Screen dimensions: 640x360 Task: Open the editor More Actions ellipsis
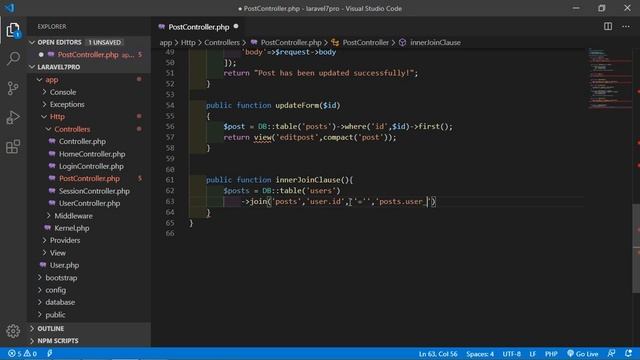626,27
